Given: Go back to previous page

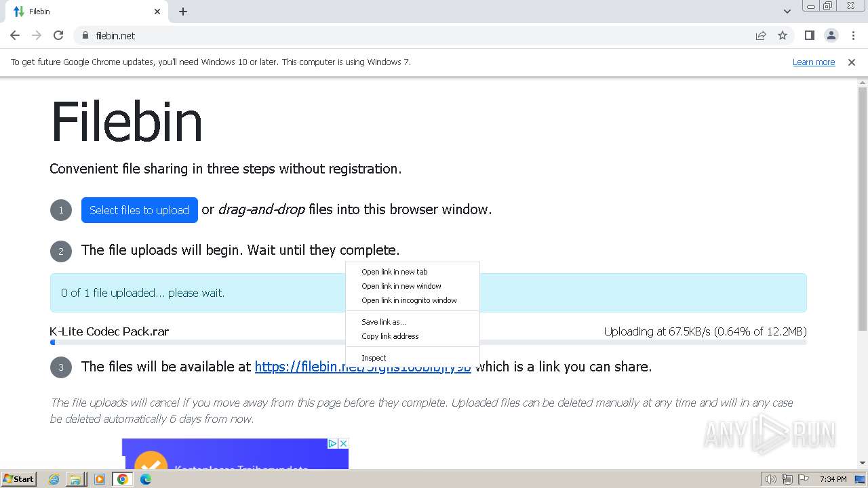Looking at the screenshot, I should coord(15,35).
